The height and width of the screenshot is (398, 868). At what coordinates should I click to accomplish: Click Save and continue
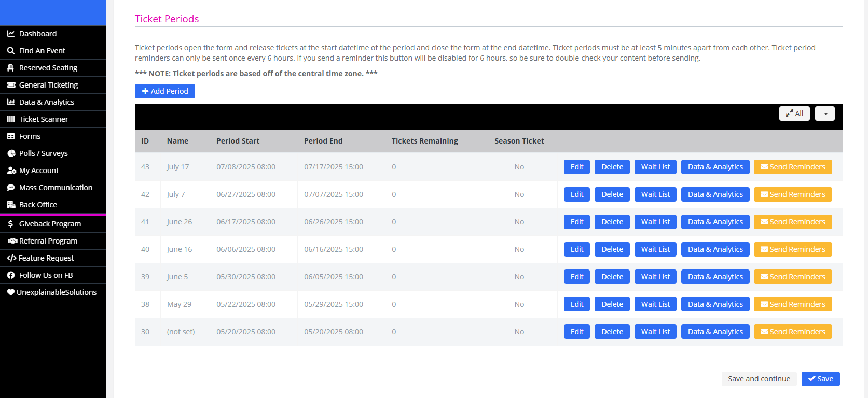(759, 379)
